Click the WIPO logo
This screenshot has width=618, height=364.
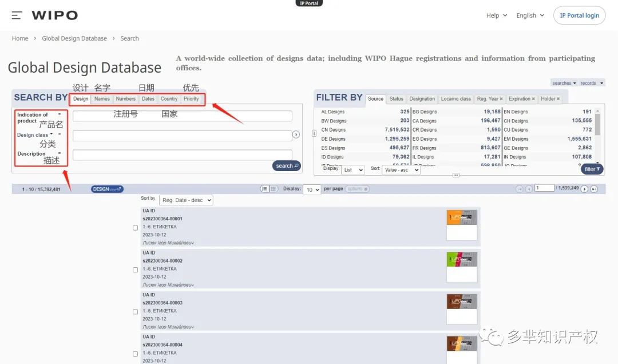(55, 15)
